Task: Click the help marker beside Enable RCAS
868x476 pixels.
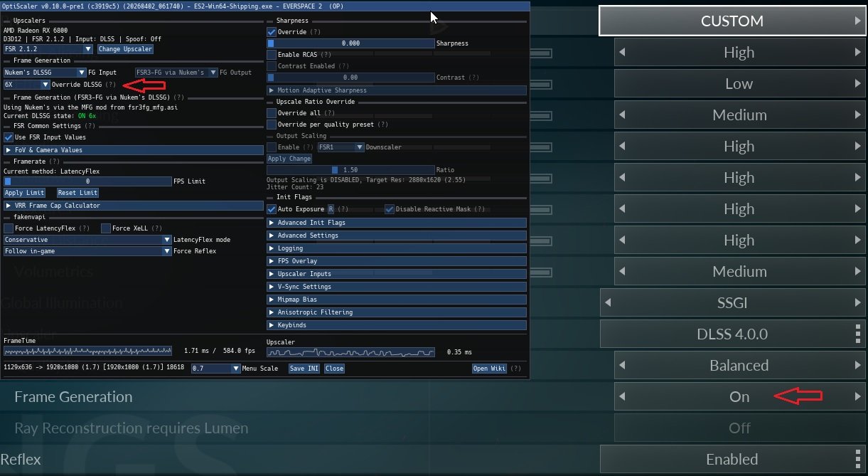Action: click(x=326, y=55)
